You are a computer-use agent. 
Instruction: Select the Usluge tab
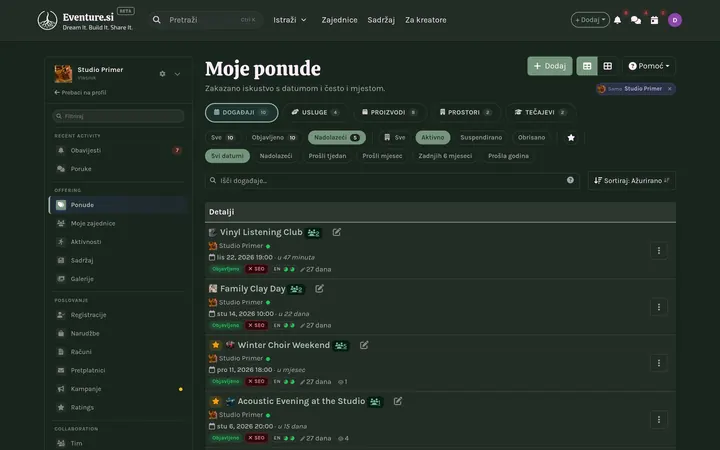click(315, 112)
